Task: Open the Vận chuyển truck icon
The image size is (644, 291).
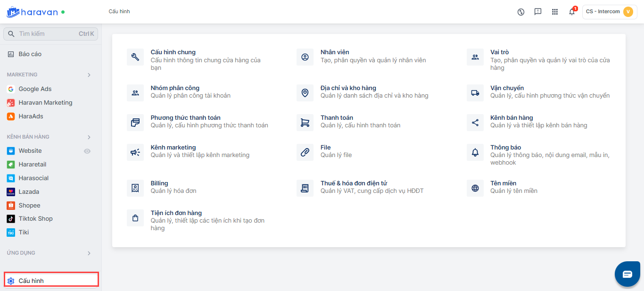Action: tap(475, 93)
